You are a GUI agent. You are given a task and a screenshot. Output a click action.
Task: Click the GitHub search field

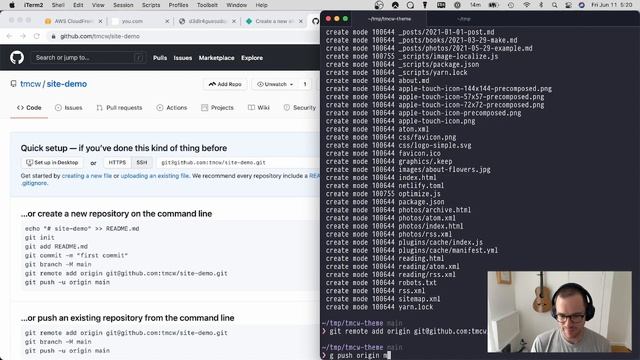88,58
